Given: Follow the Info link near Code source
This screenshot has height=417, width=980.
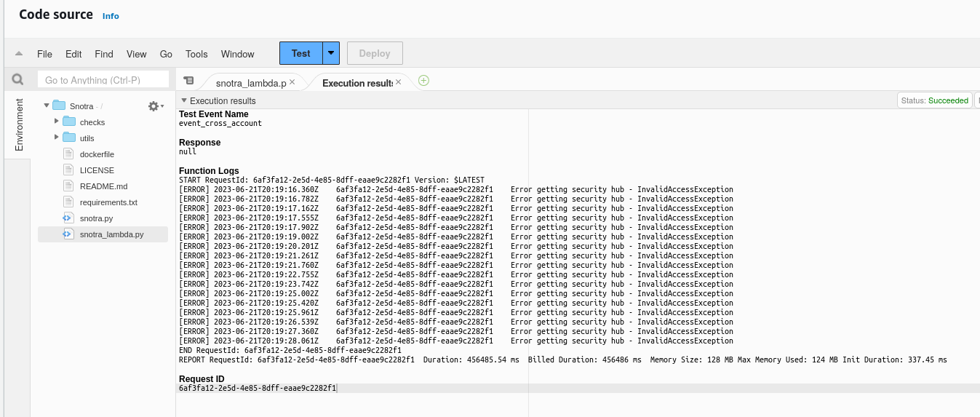Looking at the screenshot, I should 111,16.
